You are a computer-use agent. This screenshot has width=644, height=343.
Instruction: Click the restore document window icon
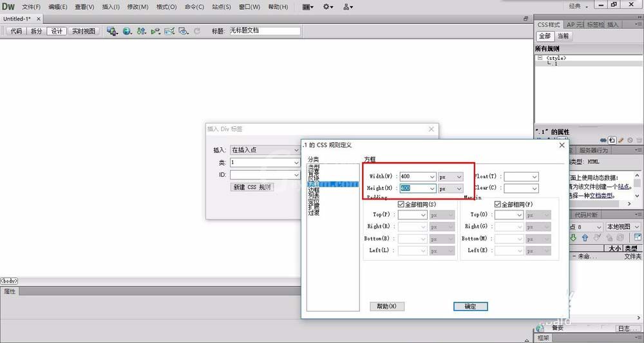click(526, 19)
